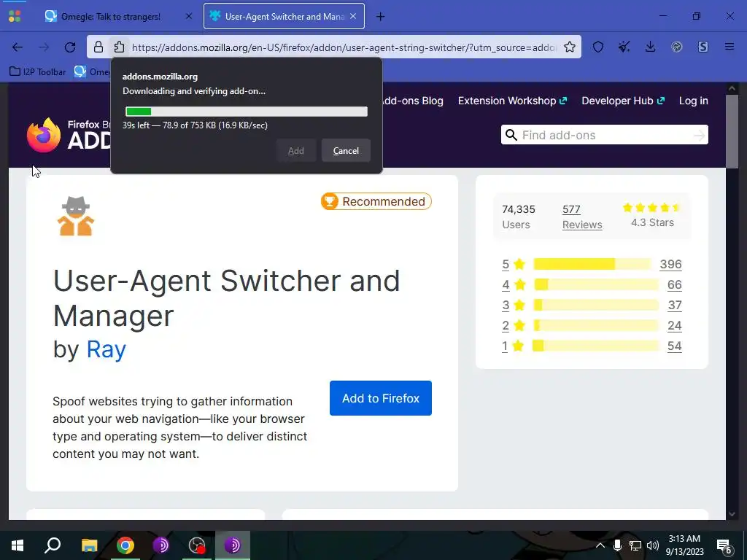
Task: Open the Extension Workshop link
Action: [512, 101]
